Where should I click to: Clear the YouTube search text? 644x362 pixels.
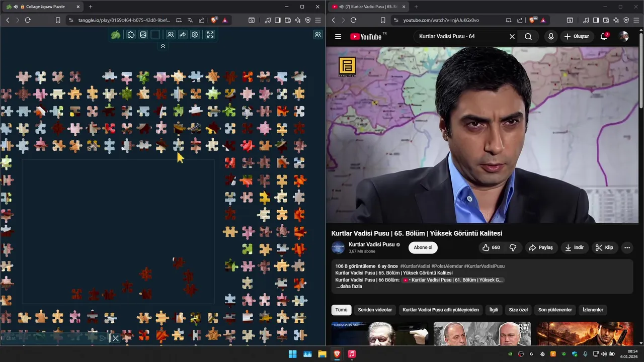point(512,36)
